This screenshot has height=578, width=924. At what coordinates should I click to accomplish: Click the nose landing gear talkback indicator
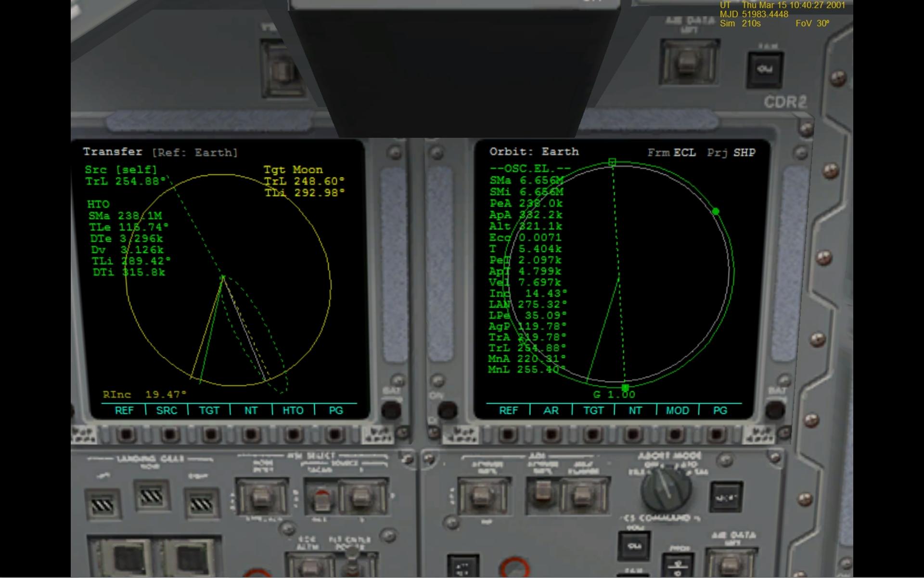click(151, 496)
